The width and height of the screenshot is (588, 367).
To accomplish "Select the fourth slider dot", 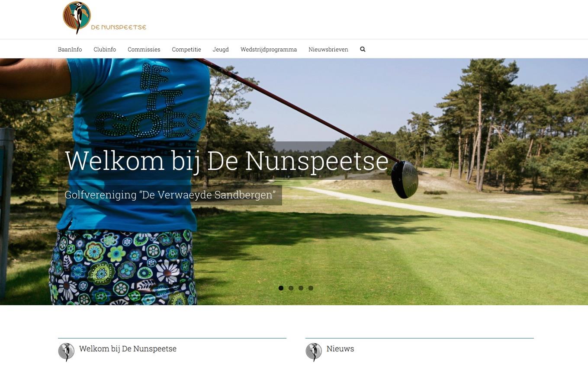I will 311,288.
